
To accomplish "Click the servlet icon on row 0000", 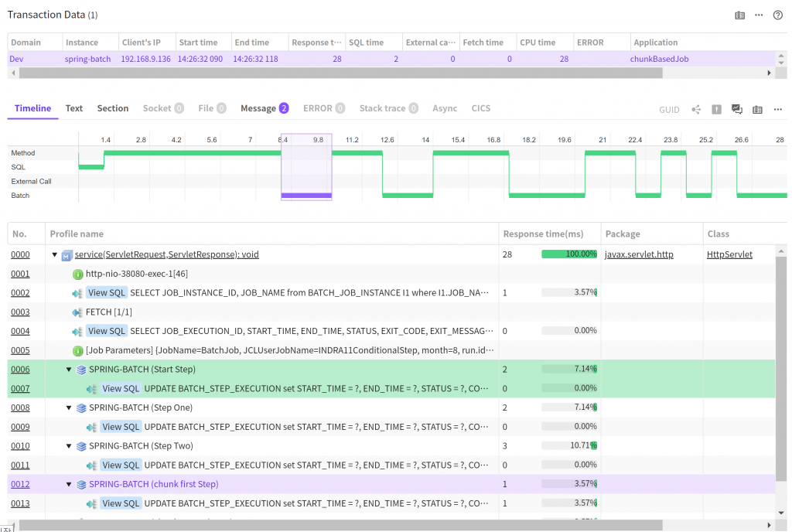I will (67, 254).
